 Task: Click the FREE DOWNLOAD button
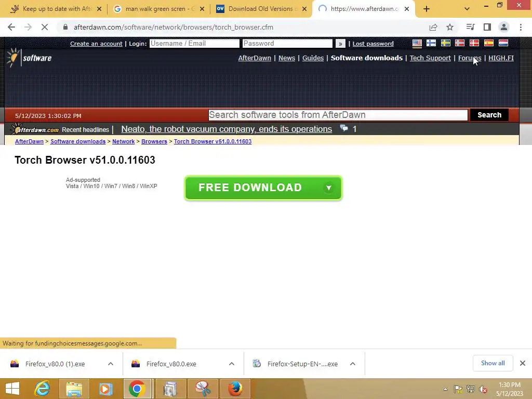tap(263, 188)
